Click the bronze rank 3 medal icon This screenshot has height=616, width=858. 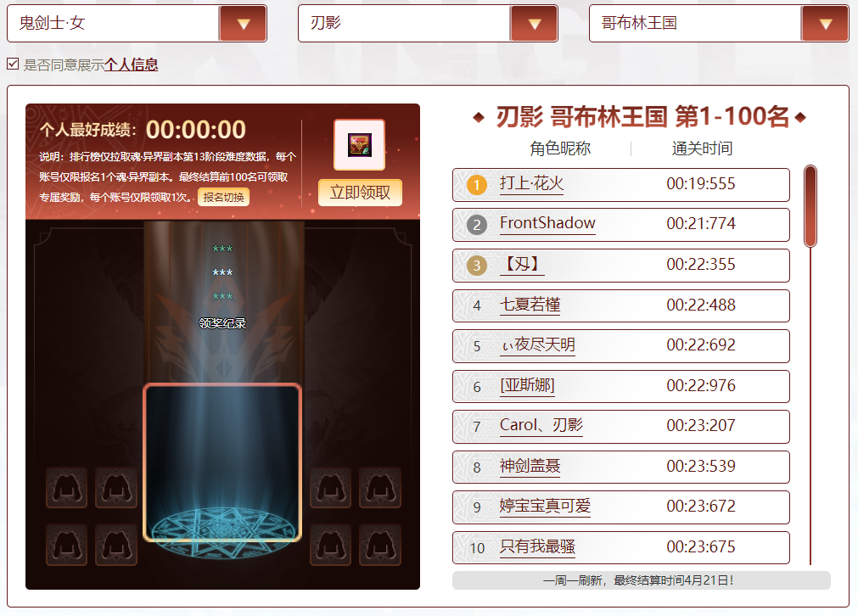click(477, 266)
